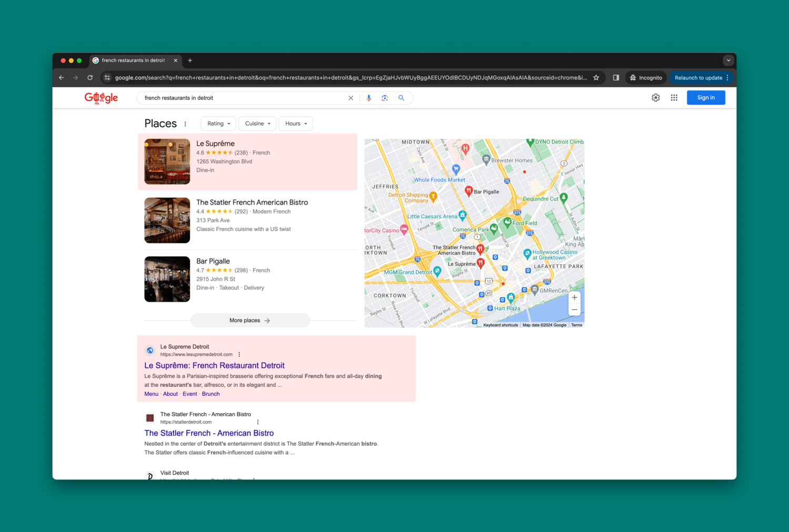Open Le Suprême: French Restaurant Detroit link
Viewport: 789px width, 532px height.
tap(215, 365)
